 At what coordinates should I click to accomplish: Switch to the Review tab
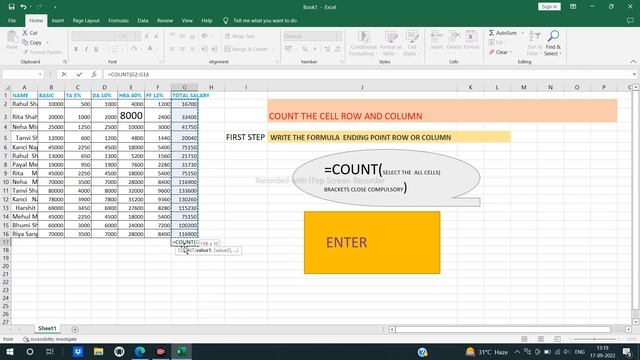[x=165, y=20]
